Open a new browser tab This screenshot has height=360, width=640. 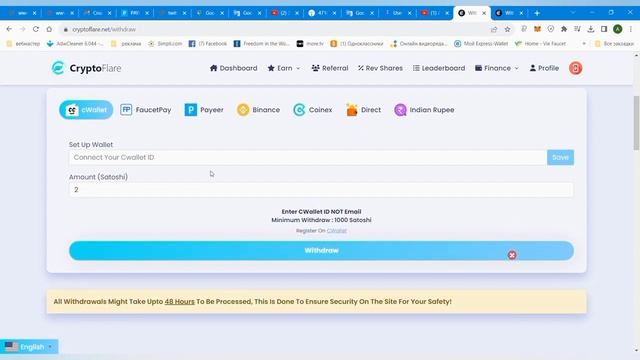537,13
